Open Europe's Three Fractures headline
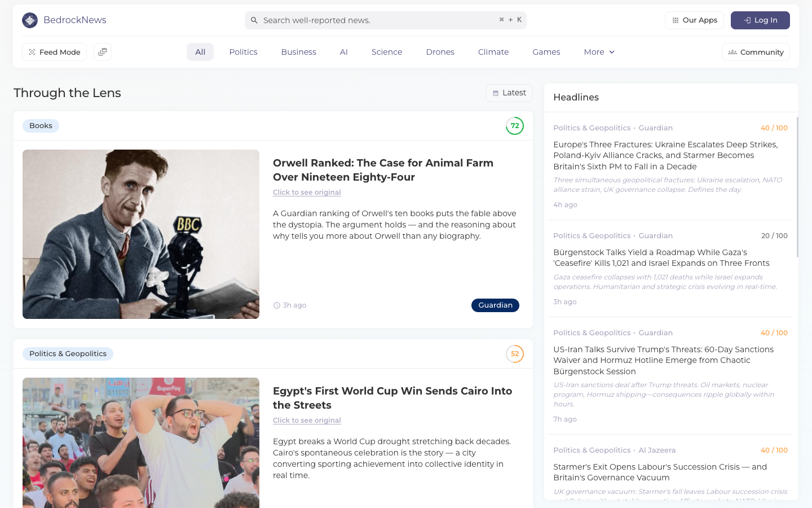The image size is (812, 508). pyautogui.click(x=665, y=156)
